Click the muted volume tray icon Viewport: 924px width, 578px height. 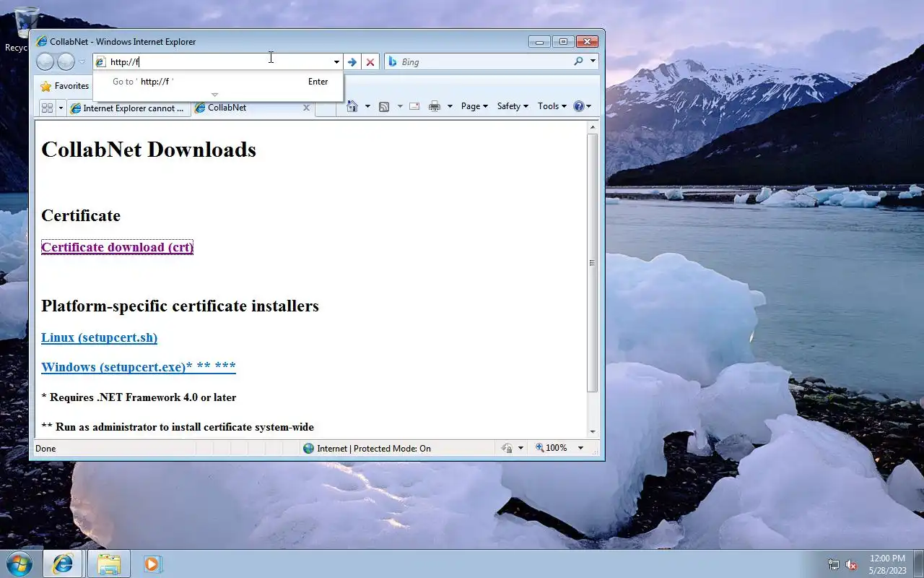(851, 565)
